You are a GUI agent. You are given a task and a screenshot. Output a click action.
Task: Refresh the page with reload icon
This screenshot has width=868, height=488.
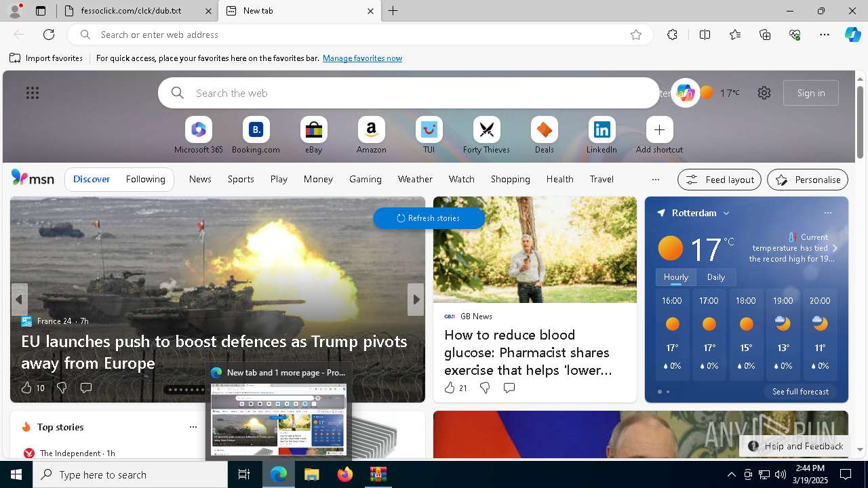[x=49, y=35]
